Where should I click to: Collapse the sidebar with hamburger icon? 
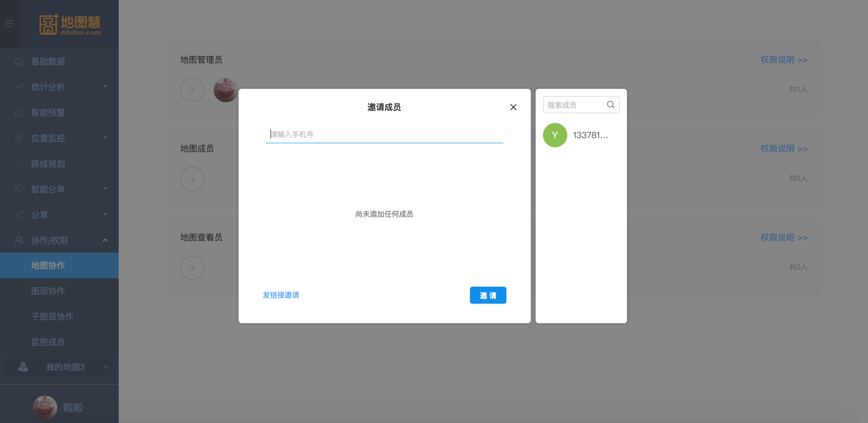9,24
